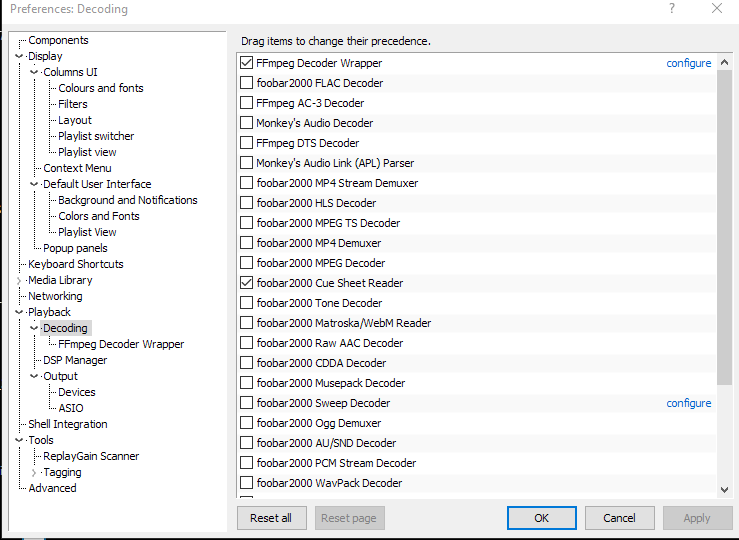Viewport: 739px width, 540px height.
Task: Collapse the Output tree branch
Action: (34, 376)
